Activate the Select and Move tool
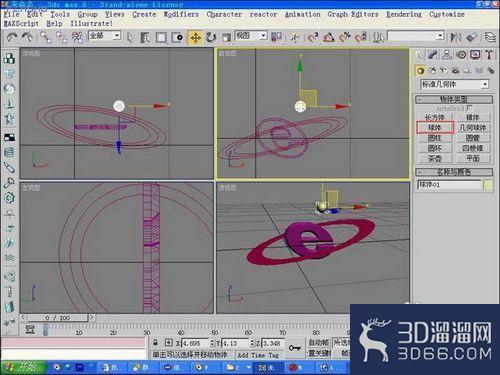The height and width of the screenshot is (375, 500). pyautogui.click(x=195, y=37)
